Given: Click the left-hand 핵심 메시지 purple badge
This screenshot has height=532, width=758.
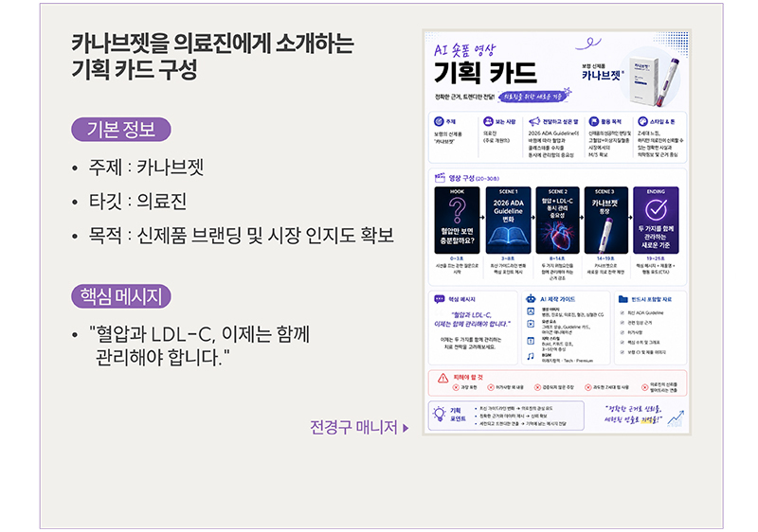Looking at the screenshot, I should (x=121, y=296).
